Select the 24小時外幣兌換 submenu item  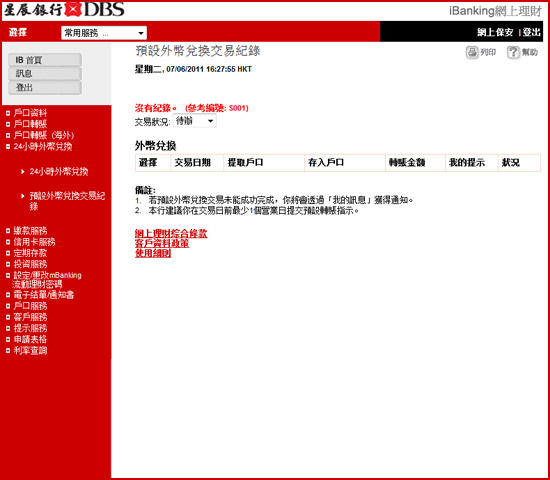(x=59, y=172)
